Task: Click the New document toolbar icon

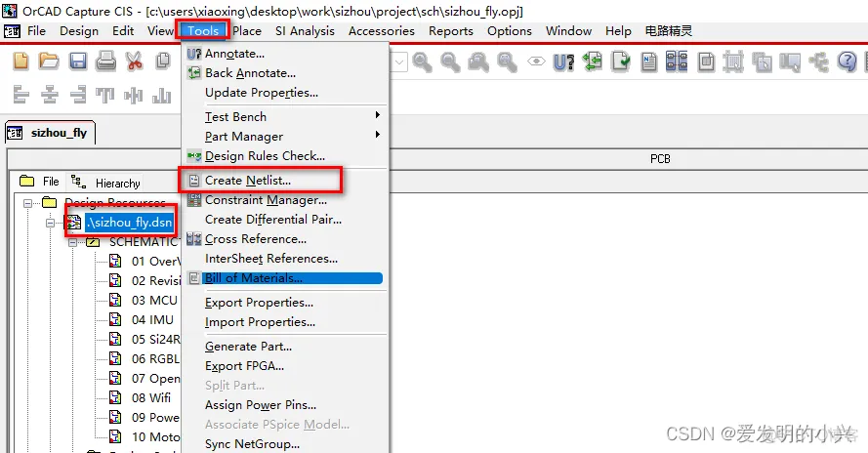Action: pyautogui.click(x=21, y=61)
